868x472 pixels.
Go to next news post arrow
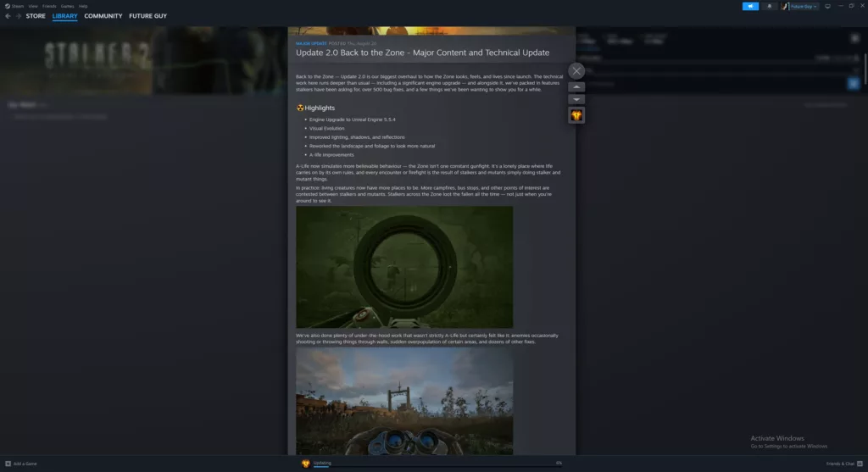[x=576, y=100]
